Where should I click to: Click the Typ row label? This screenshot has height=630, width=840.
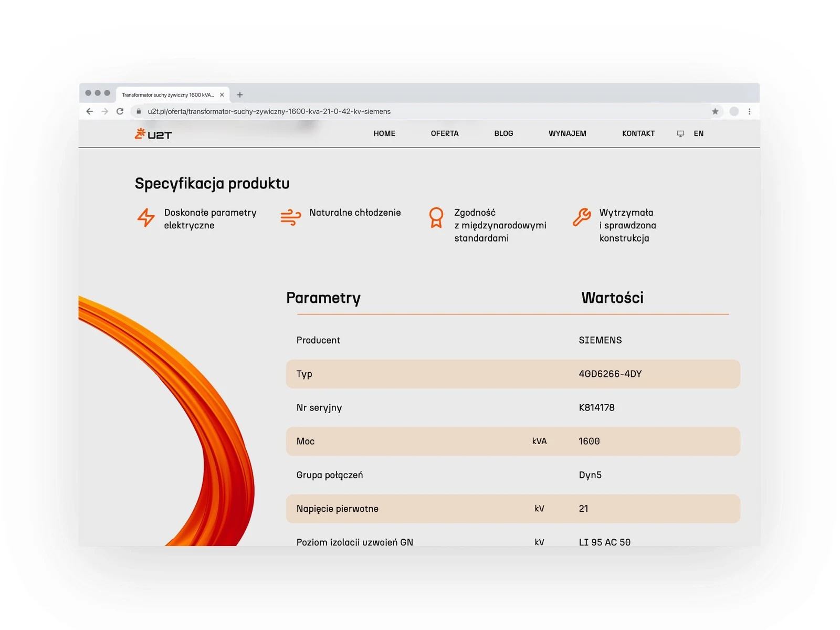pos(304,374)
